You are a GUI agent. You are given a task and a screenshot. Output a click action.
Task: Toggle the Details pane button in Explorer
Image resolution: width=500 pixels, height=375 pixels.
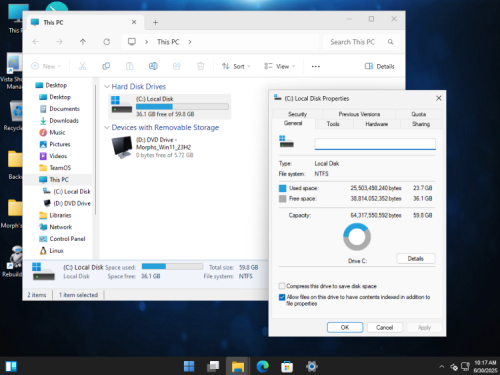tap(380, 66)
